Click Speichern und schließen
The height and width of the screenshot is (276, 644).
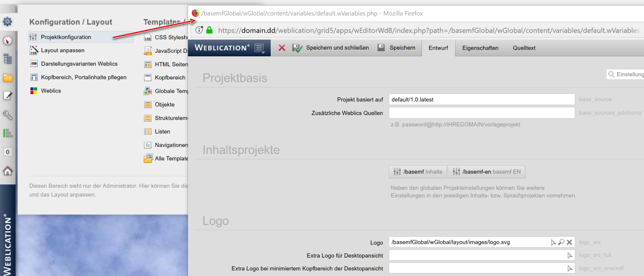(x=331, y=48)
